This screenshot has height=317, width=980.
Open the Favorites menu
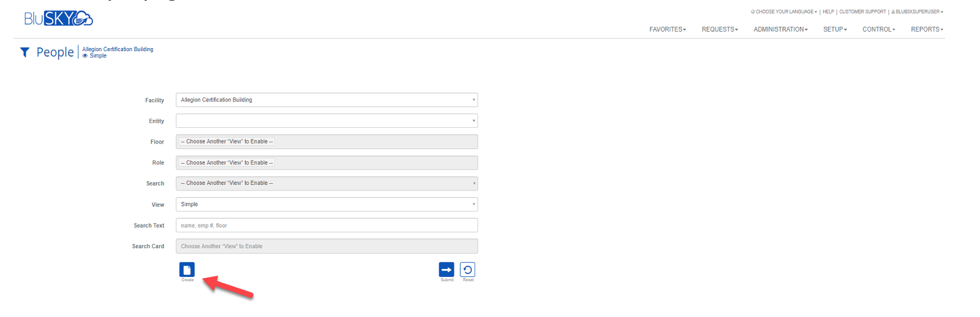667,29
